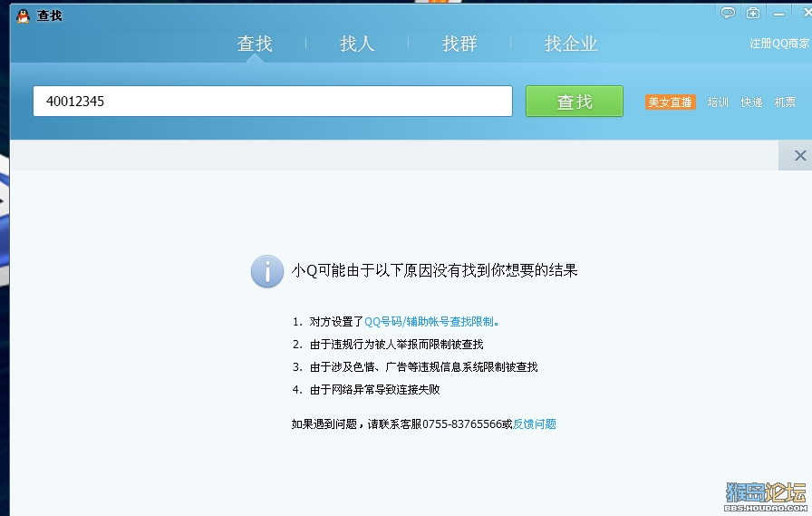Viewport: 812px width, 516px height.
Task: Click the line about 色情、广告等违规信息
Action: 423,367
